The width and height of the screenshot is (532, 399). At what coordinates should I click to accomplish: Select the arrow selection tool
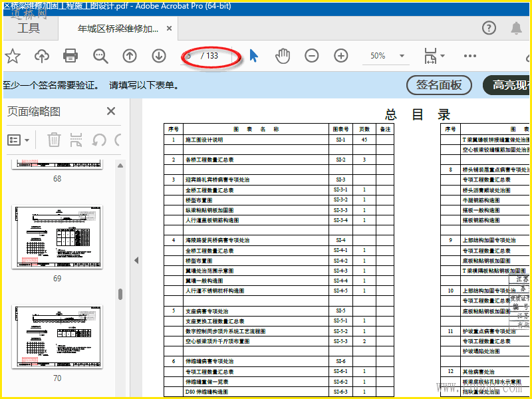click(254, 56)
